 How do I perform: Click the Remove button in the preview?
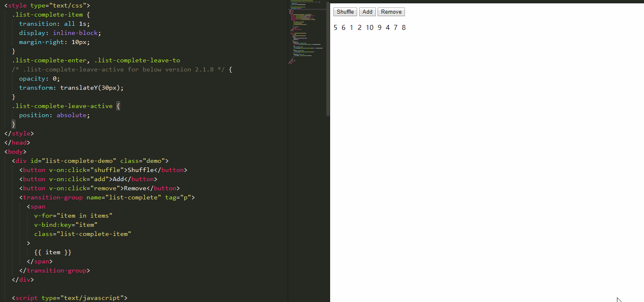[391, 12]
